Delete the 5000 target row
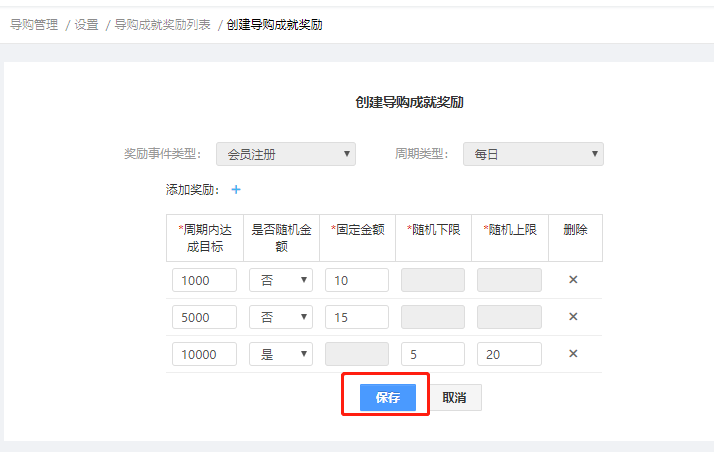The image size is (714, 452). [573, 316]
